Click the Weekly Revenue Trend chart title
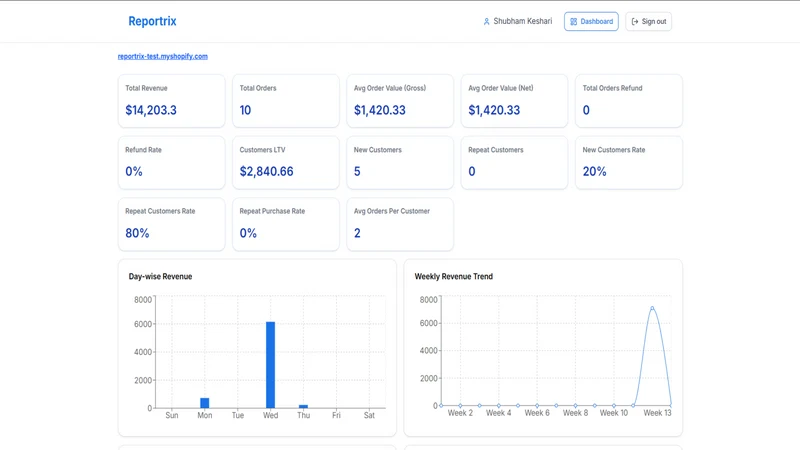The image size is (800, 450). pyautogui.click(x=454, y=277)
